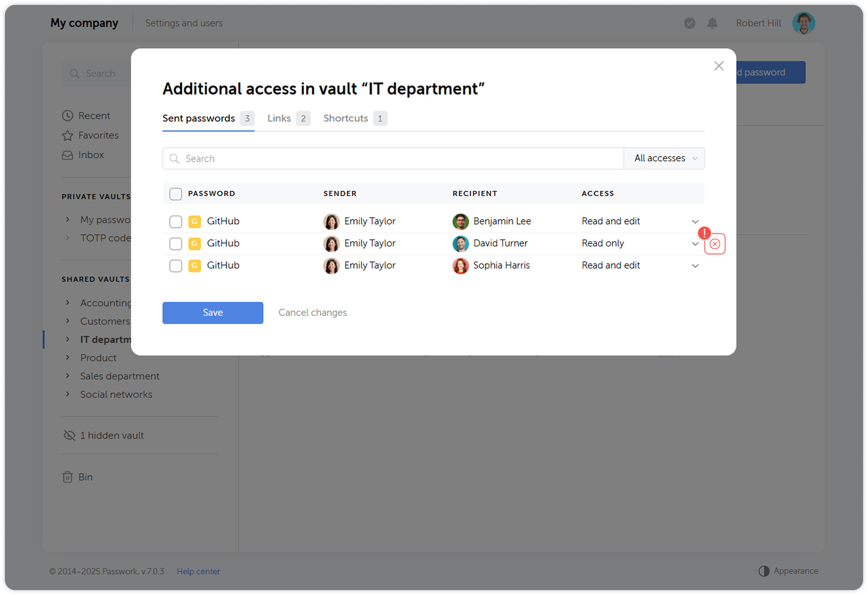Screen dimensions: 868x595
Task: Click the dialog's Search input field
Action: click(x=392, y=159)
